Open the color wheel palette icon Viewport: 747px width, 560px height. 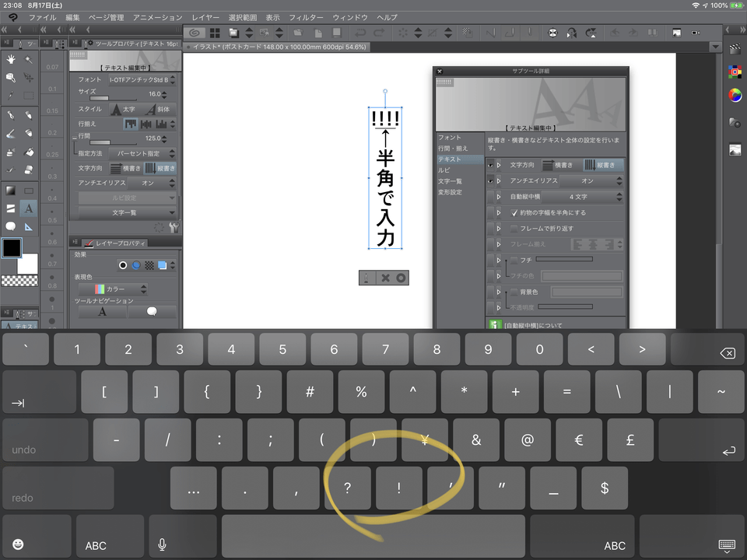(x=735, y=96)
